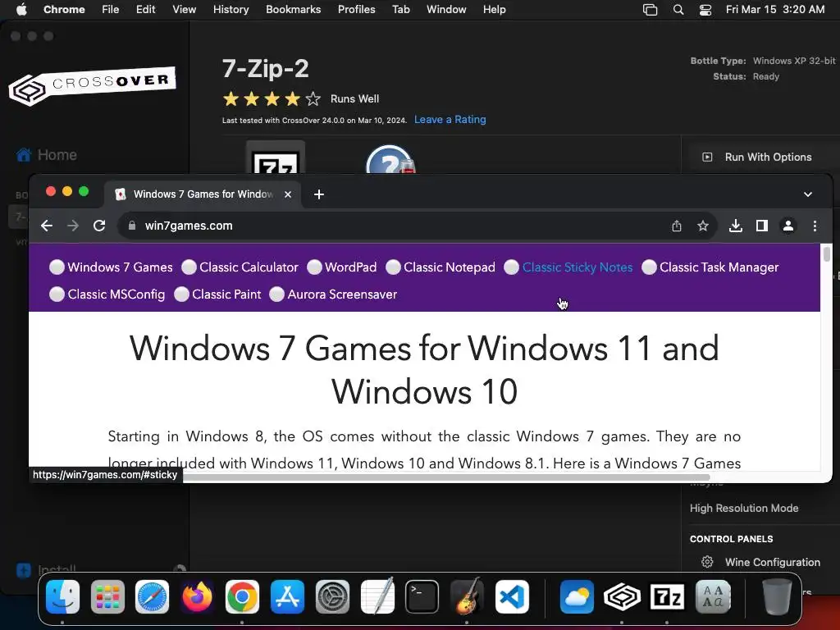Open TextEdit from the Dock
The width and height of the screenshot is (840, 630).
[377, 596]
